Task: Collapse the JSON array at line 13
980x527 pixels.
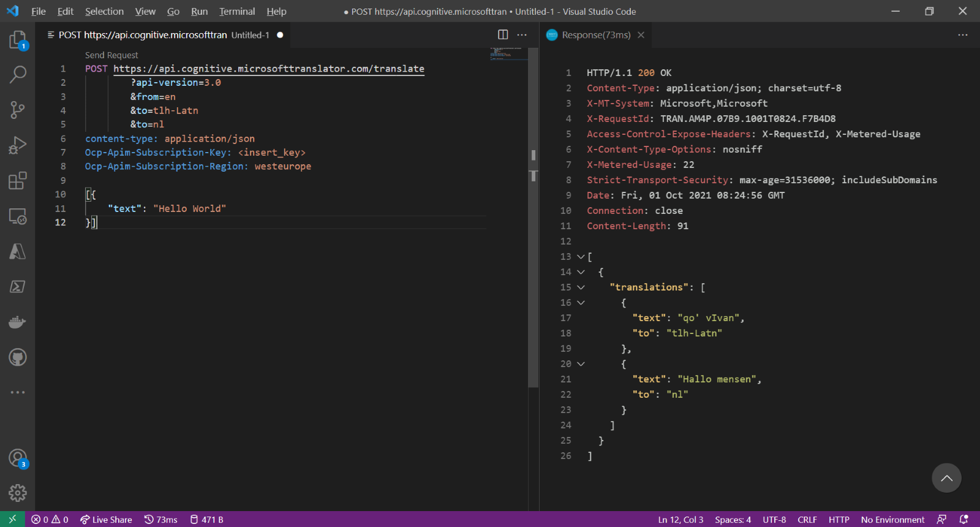Action: [x=581, y=257]
